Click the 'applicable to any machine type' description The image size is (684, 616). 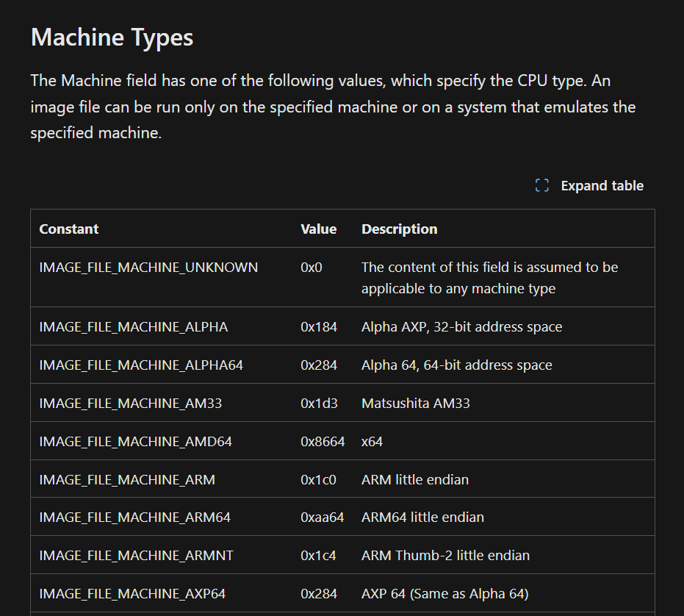tap(458, 289)
